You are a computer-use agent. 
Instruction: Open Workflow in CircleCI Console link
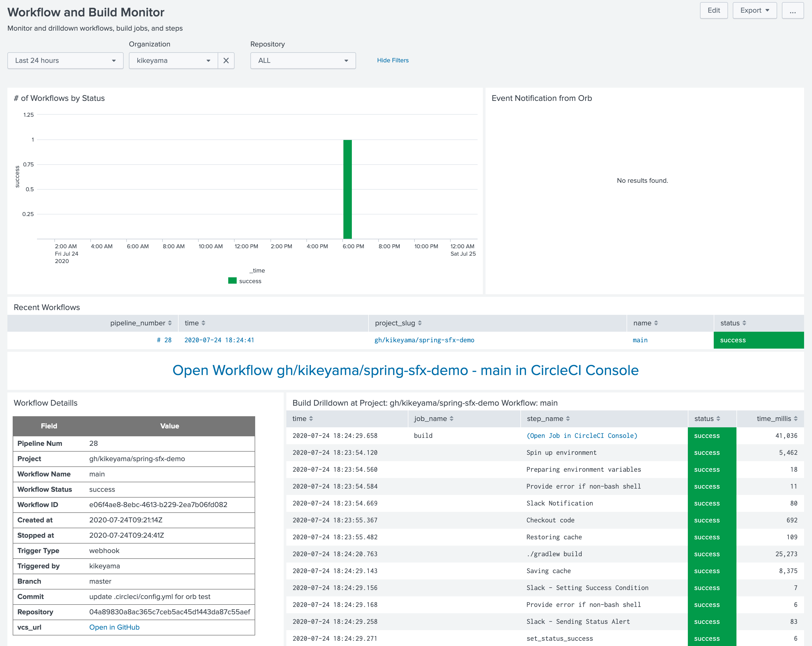405,370
